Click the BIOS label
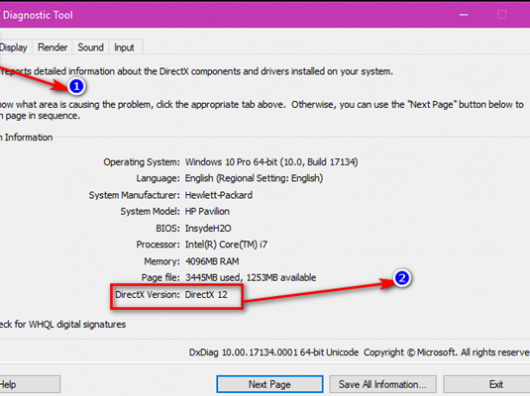The height and width of the screenshot is (396, 530). pos(168,228)
